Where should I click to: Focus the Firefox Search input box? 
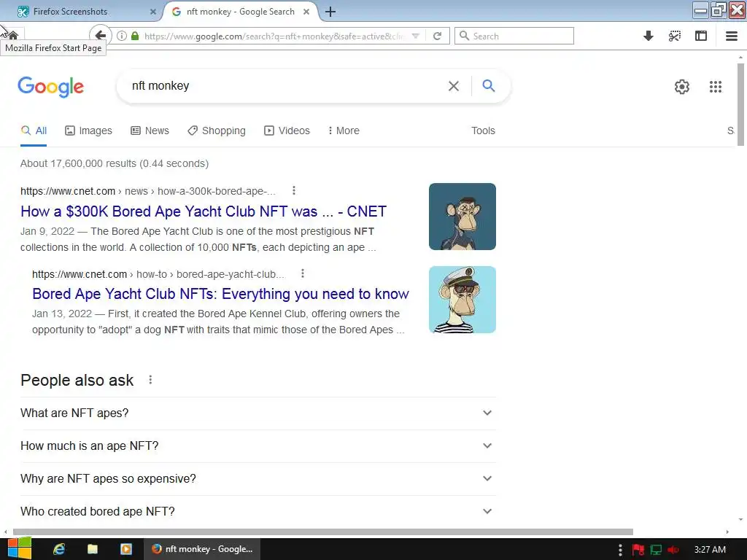point(514,36)
